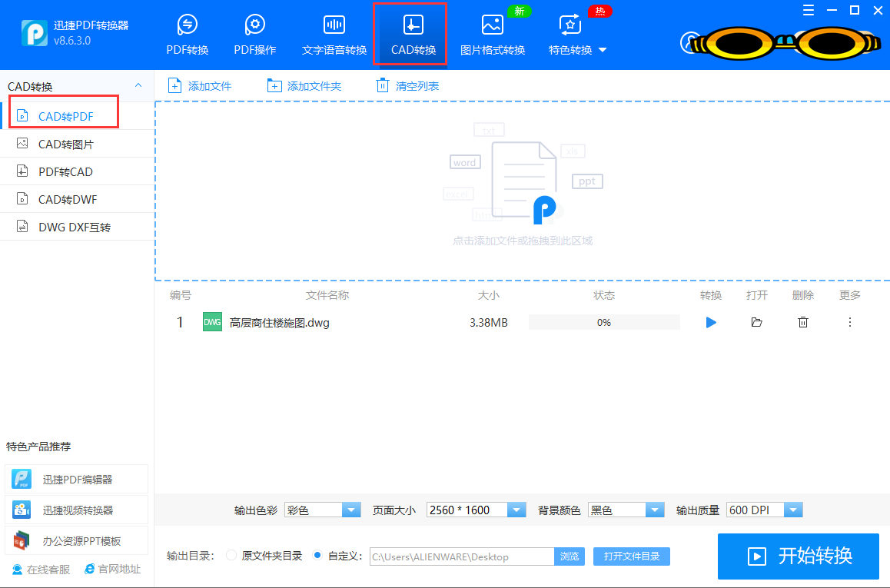Switch to 文字语音转换 tab
The image size is (890, 588).
point(334,35)
